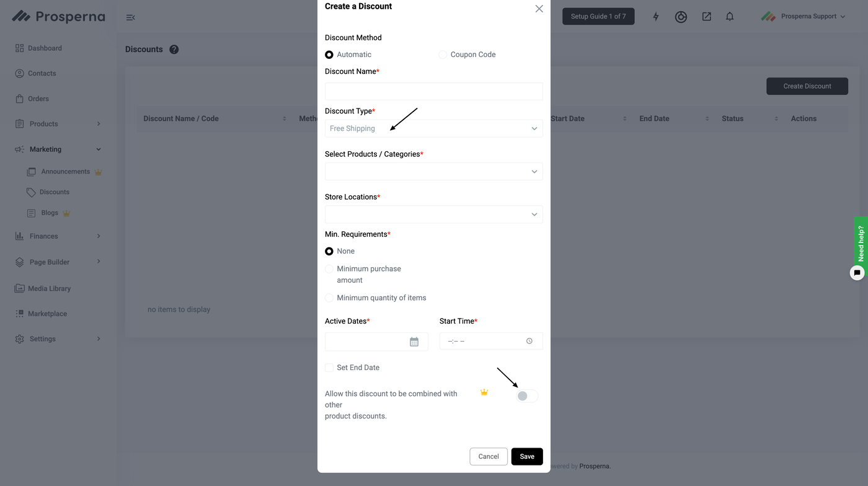Click the clock icon in Start Time
Viewport: 868px width, 486px height.
529,341
